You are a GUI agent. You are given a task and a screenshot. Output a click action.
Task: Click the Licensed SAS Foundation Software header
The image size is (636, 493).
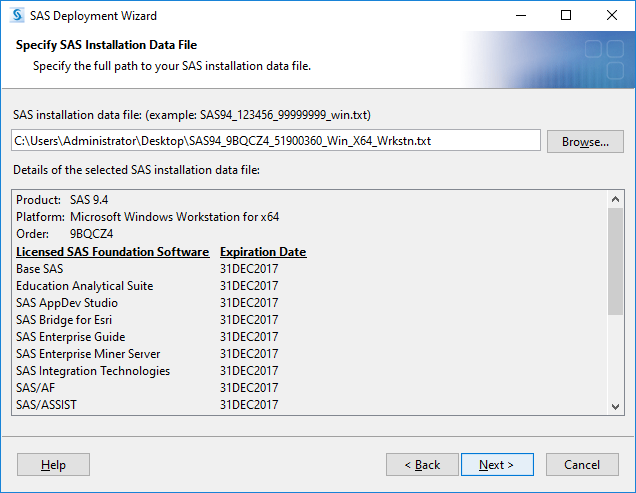[x=113, y=252]
